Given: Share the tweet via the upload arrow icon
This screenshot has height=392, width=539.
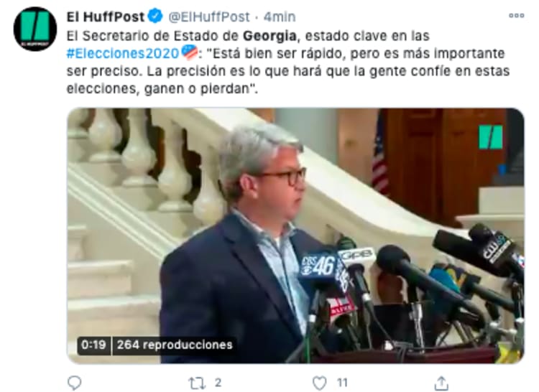Looking at the screenshot, I should tap(441, 383).
